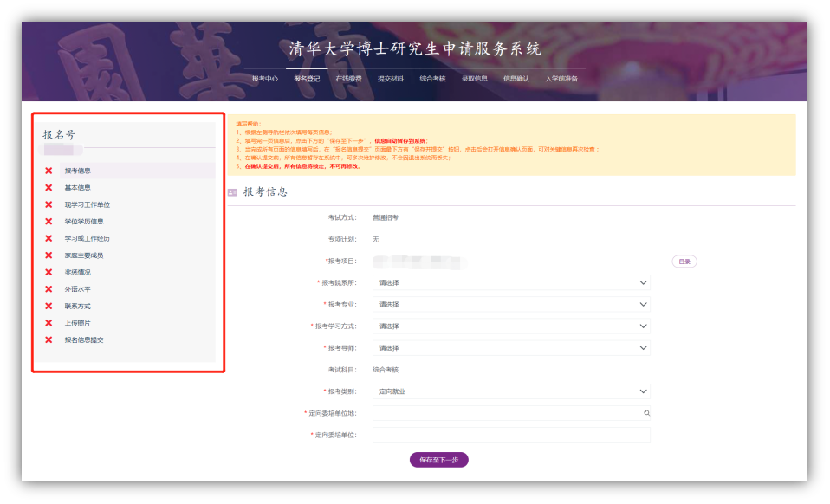The height and width of the screenshot is (504, 830).
Task: Open 奖惩情况 section
Action: (x=77, y=273)
